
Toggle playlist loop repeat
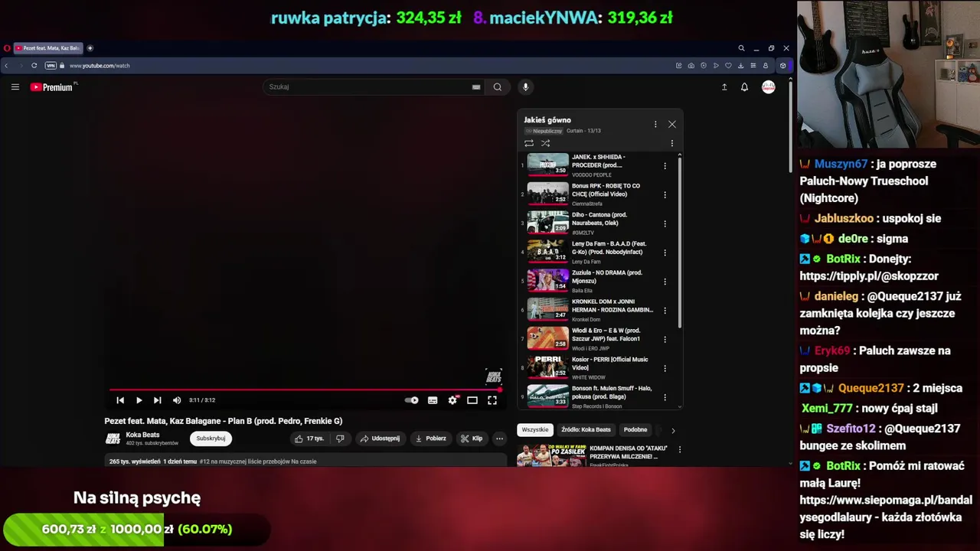(x=529, y=143)
